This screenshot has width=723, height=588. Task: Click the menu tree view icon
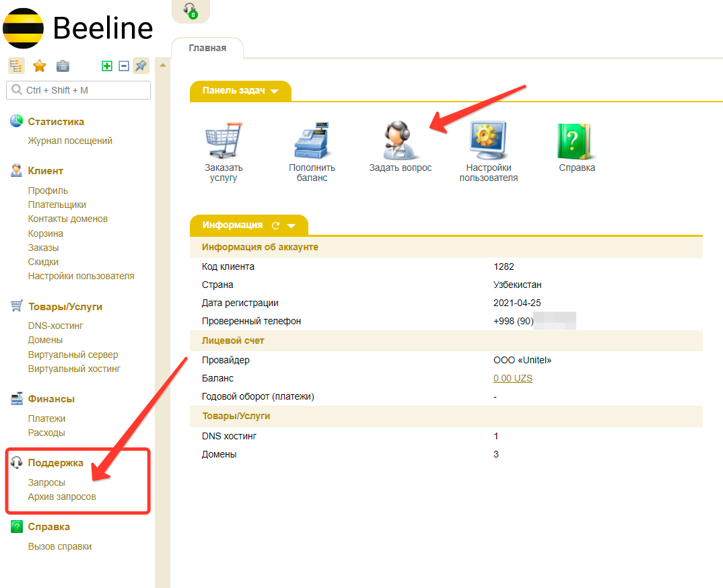16,66
